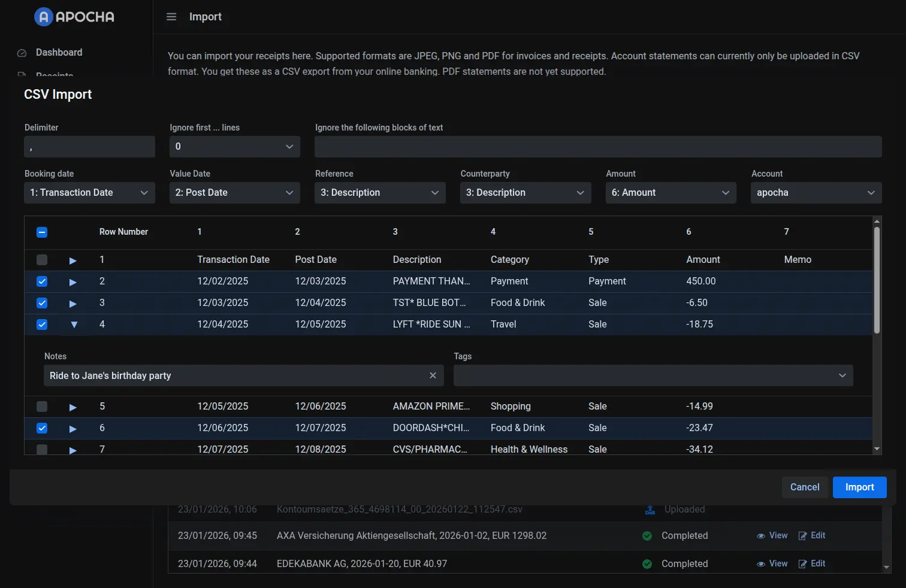Image resolution: width=906 pixels, height=588 pixels.
Task: Click the Delimiter input field
Action: pos(89,147)
